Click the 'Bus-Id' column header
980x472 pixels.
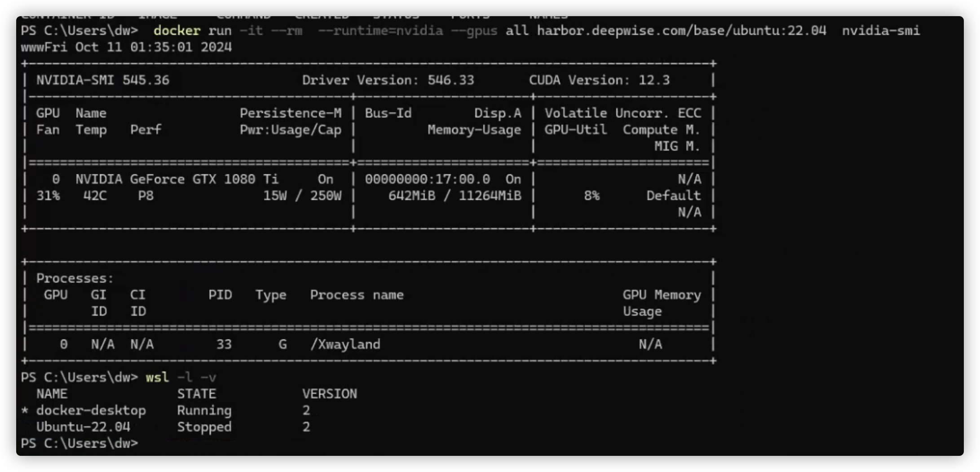[x=388, y=113]
